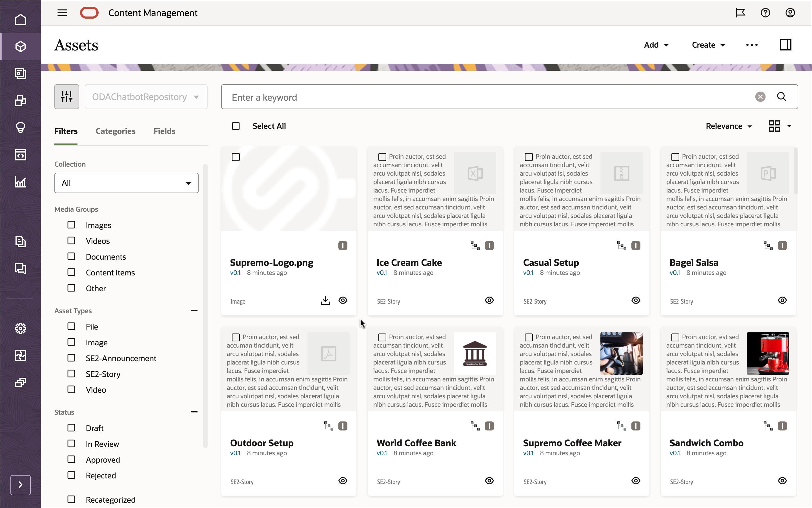Click the Recommendations lightbulb icon in the sidebar
This screenshot has width=812, height=508.
(21, 128)
